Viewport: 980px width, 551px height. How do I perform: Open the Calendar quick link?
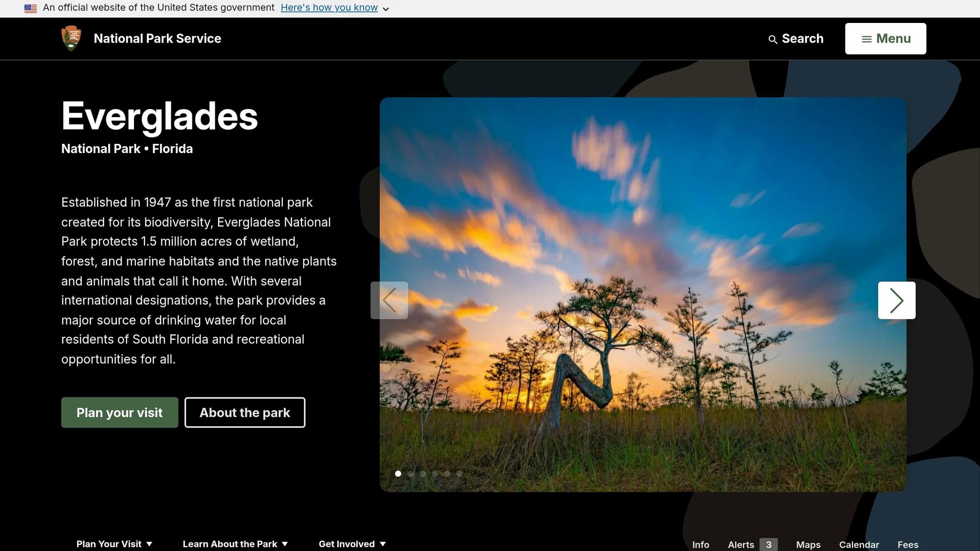[x=859, y=544]
